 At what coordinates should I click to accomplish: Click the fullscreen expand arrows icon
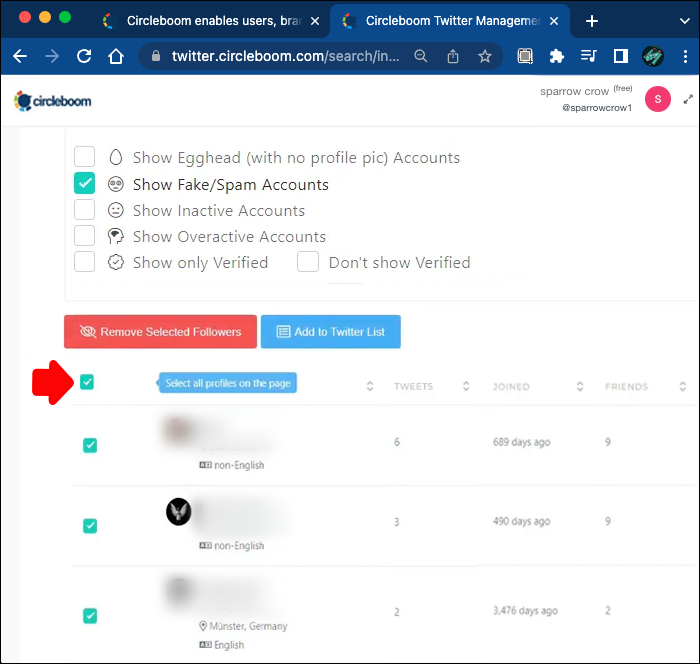click(688, 99)
